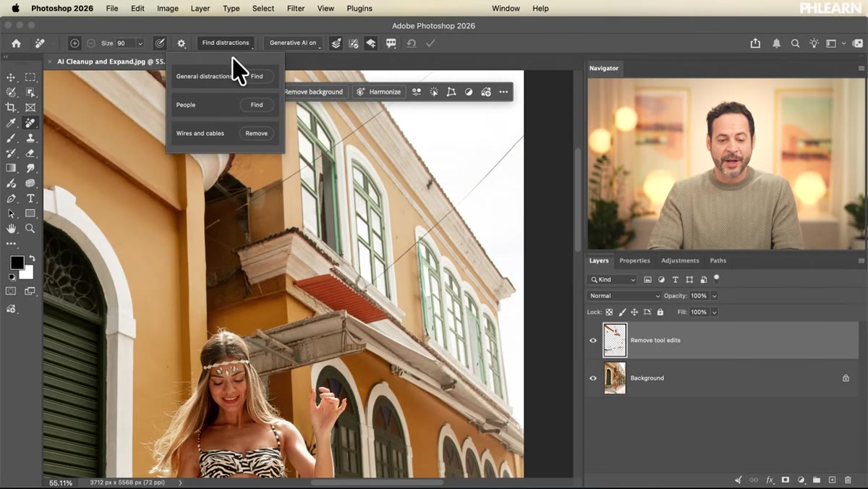This screenshot has width=868, height=489.
Task: Open the Layer menu
Action: tap(200, 8)
